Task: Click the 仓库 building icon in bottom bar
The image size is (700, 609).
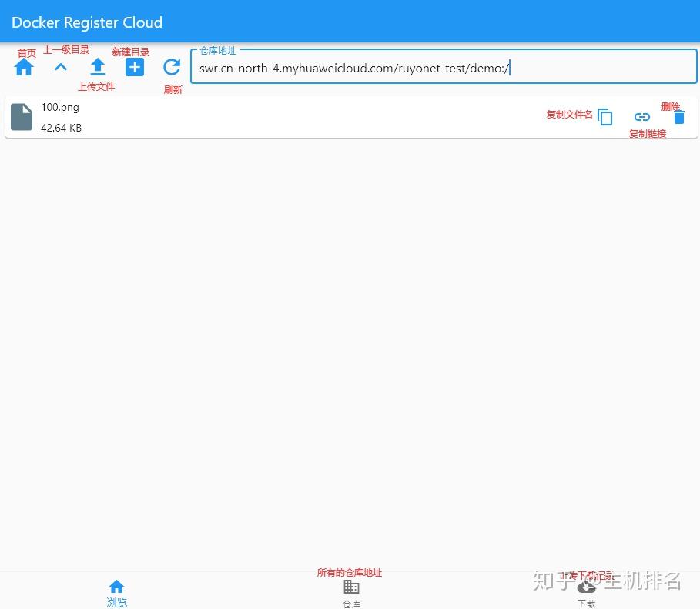Action: click(x=351, y=587)
